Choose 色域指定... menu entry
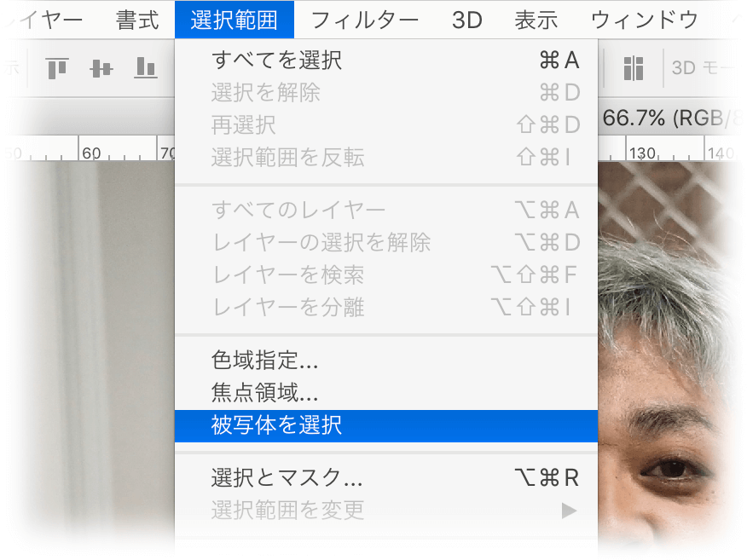 (x=386, y=360)
